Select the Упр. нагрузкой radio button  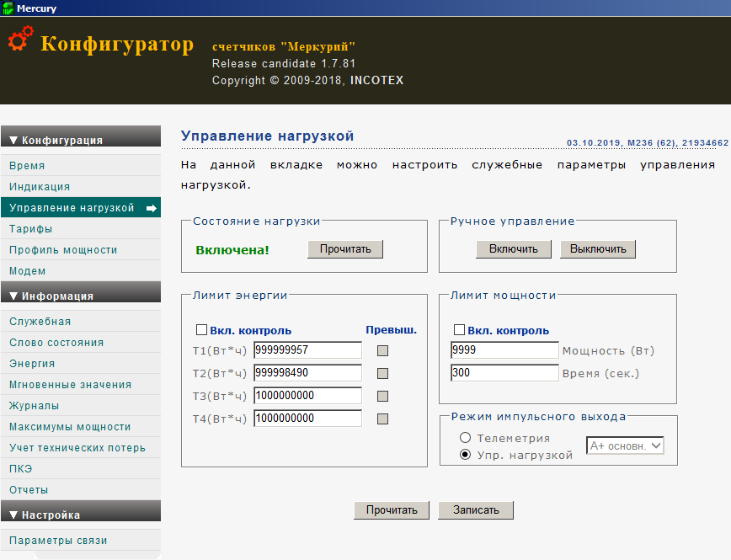pos(465,455)
